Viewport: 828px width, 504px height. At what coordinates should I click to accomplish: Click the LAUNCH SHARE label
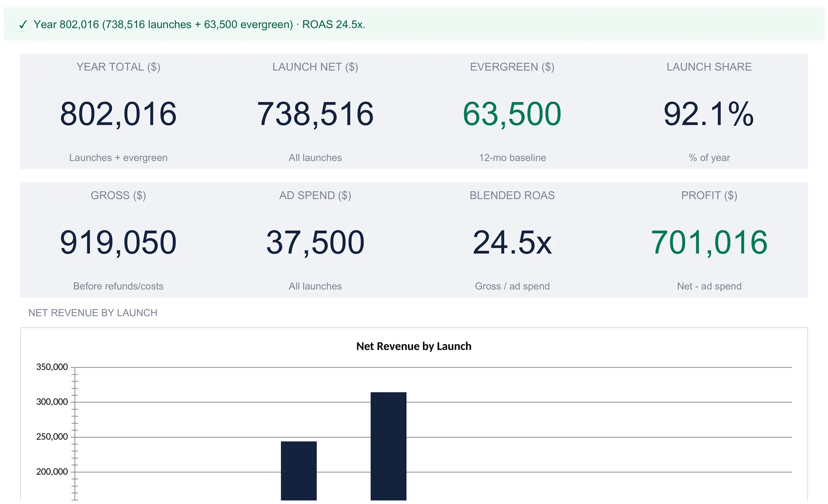(709, 67)
